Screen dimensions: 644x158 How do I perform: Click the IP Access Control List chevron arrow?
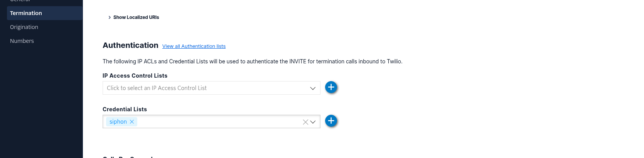(x=313, y=88)
